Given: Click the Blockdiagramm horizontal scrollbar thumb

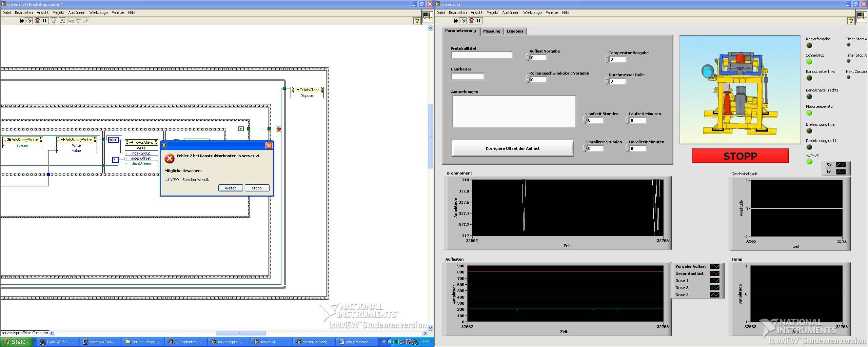Looking at the screenshot, I should (x=241, y=333).
